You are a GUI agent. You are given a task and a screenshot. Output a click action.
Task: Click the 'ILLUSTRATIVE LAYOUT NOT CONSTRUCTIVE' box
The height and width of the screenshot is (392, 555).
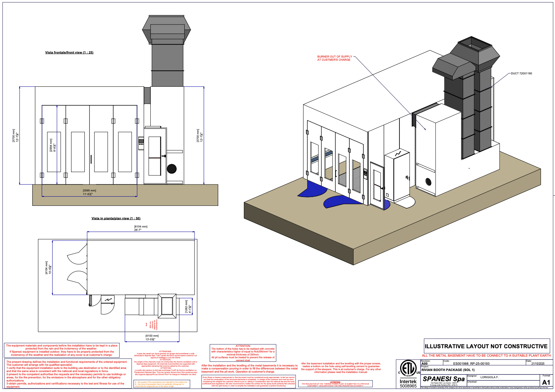486,346
